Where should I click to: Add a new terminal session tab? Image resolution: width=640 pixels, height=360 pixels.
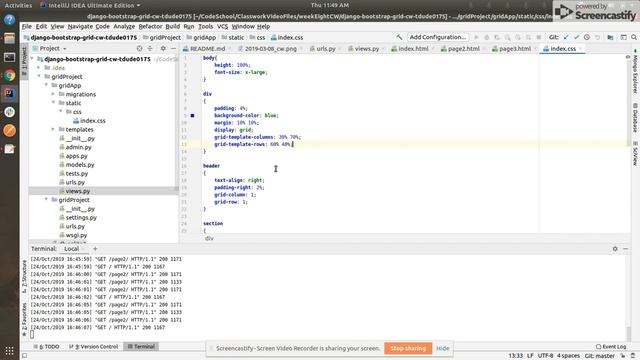click(x=95, y=249)
